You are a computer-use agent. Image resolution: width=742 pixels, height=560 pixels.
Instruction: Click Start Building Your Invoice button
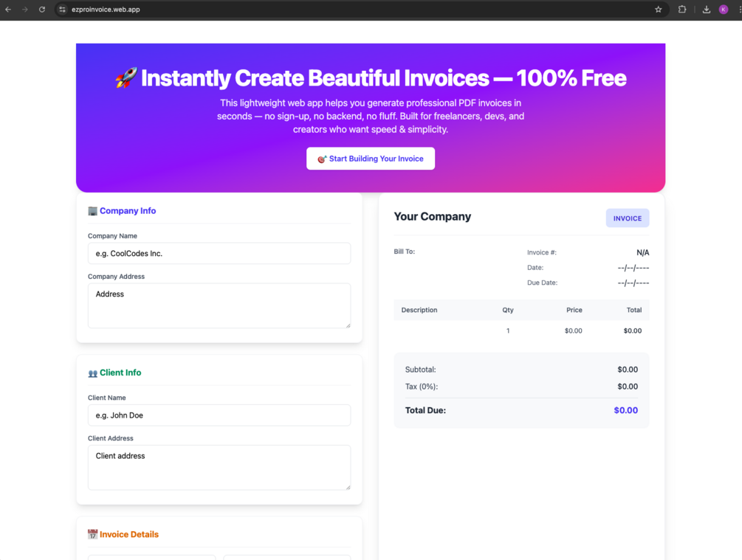click(371, 159)
